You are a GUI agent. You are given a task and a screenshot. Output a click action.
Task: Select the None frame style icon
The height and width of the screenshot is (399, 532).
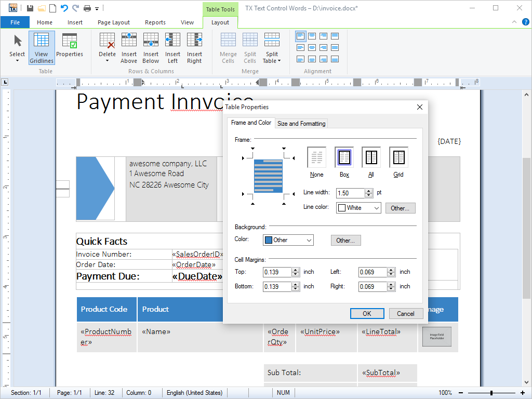(316, 157)
